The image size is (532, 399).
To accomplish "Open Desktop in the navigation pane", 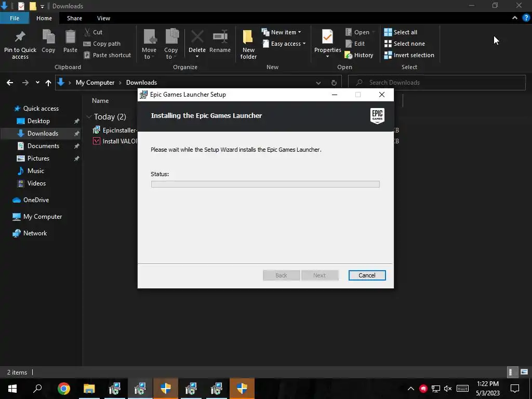I will click(38, 121).
